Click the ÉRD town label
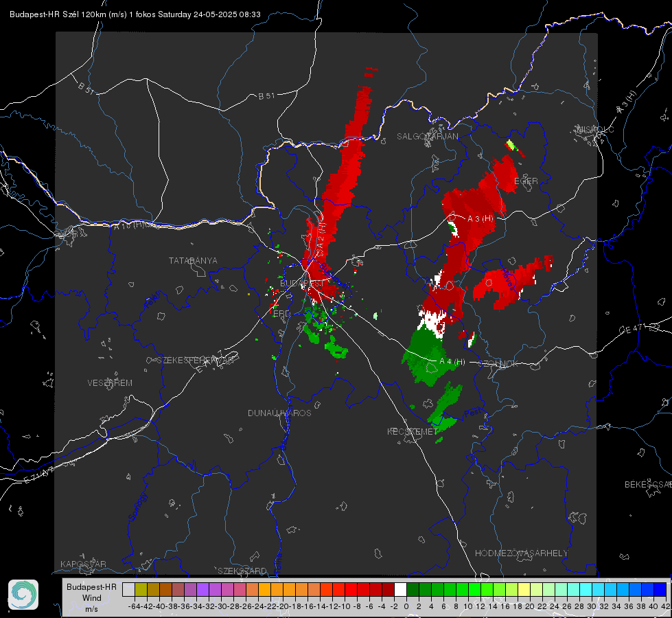This screenshot has height=618, width=672. pos(281,314)
